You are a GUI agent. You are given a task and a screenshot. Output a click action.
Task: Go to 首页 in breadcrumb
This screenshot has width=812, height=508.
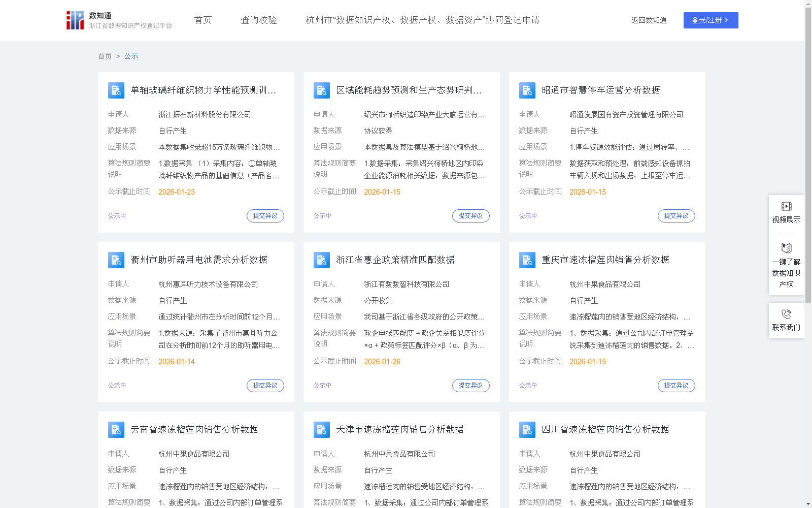point(105,56)
